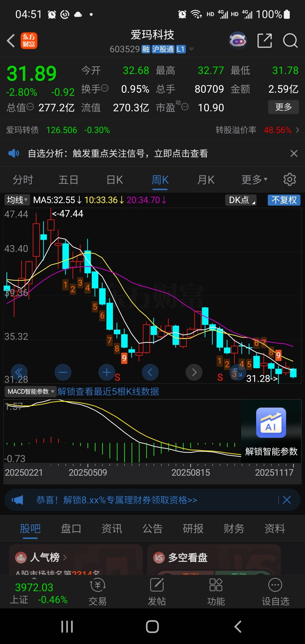Switch to 资讯 tab
This screenshot has height=644, width=305.
pyautogui.click(x=112, y=528)
